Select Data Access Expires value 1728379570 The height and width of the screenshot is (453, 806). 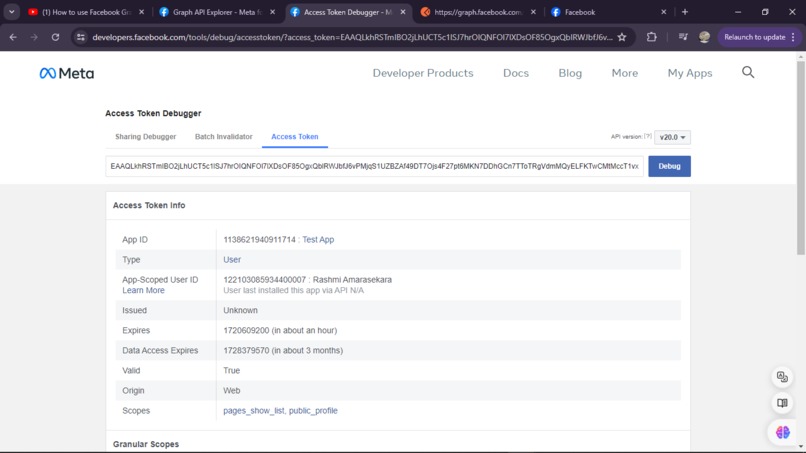point(246,351)
